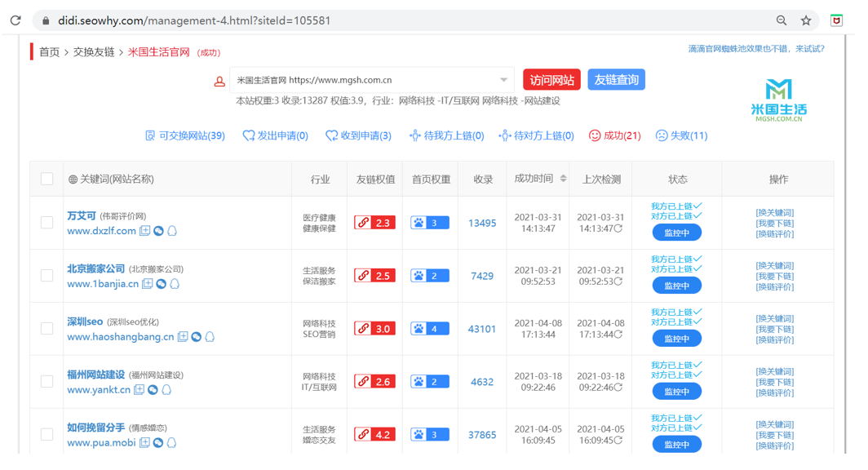Click the QQ icon for www.yankt.cn

(166, 390)
